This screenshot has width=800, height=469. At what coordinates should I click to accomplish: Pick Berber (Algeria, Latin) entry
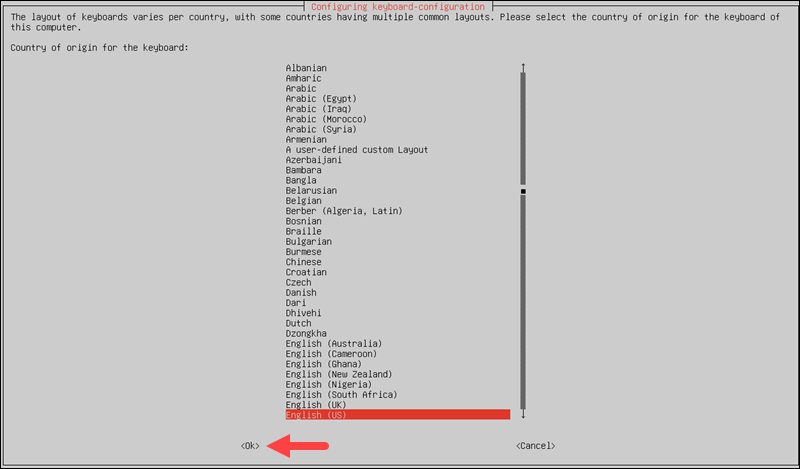coord(344,211)
